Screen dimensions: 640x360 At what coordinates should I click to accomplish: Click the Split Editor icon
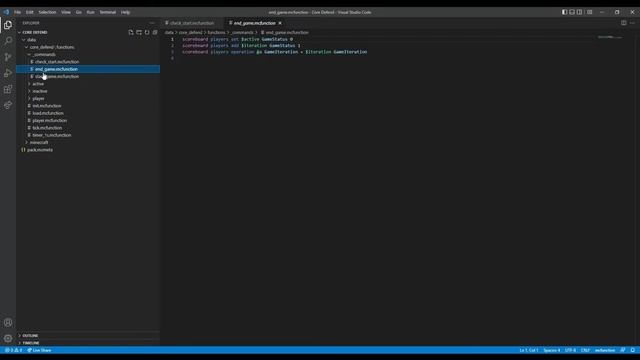[x=624, y=23]
